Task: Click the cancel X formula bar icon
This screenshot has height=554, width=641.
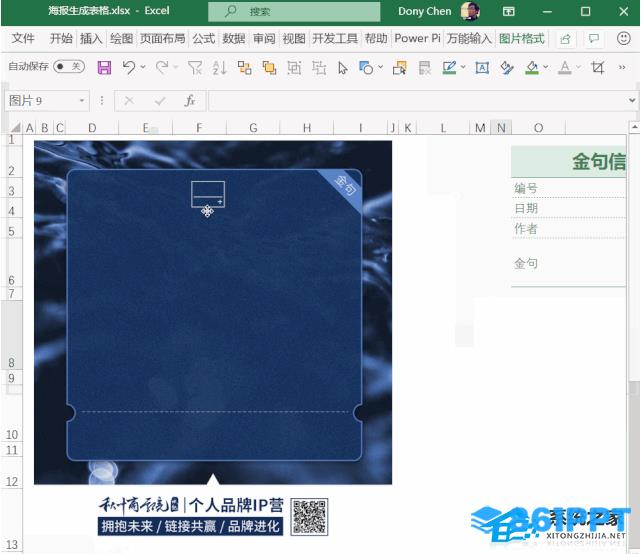Action: [x=129, y=101]
